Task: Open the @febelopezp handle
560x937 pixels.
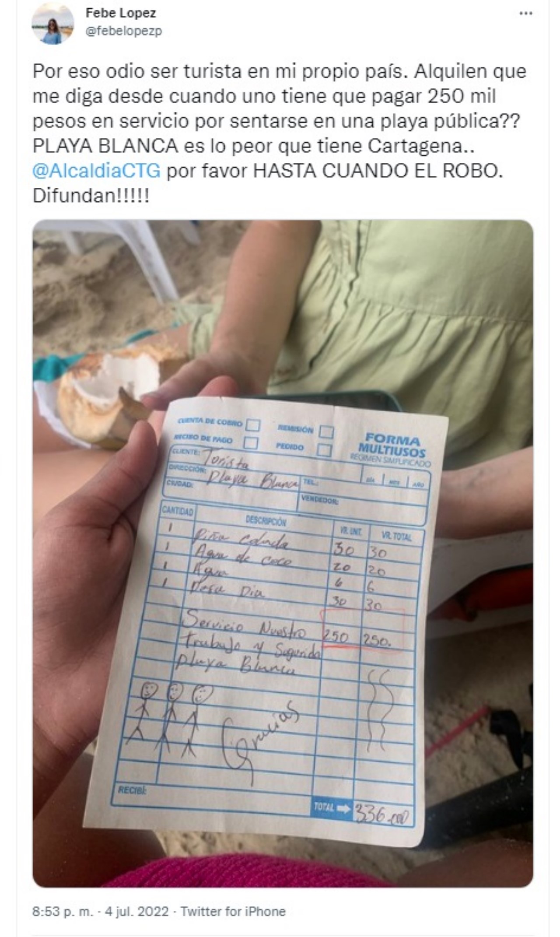Action: 124,31
